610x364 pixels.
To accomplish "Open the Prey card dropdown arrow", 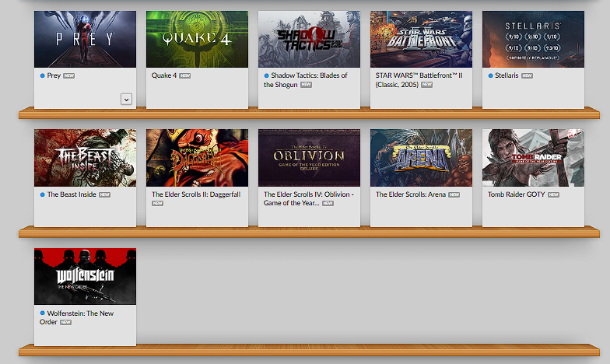I will tap(126, 100).
